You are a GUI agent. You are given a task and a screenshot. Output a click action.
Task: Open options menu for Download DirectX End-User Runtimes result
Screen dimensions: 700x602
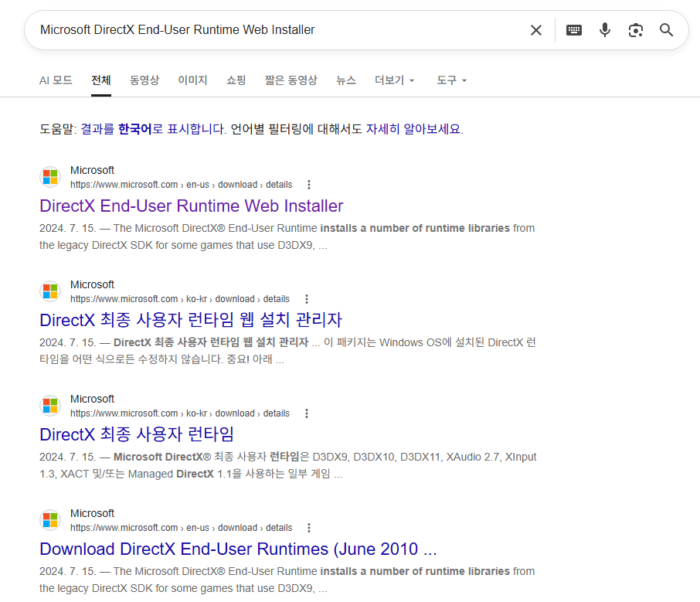[309, 527]
